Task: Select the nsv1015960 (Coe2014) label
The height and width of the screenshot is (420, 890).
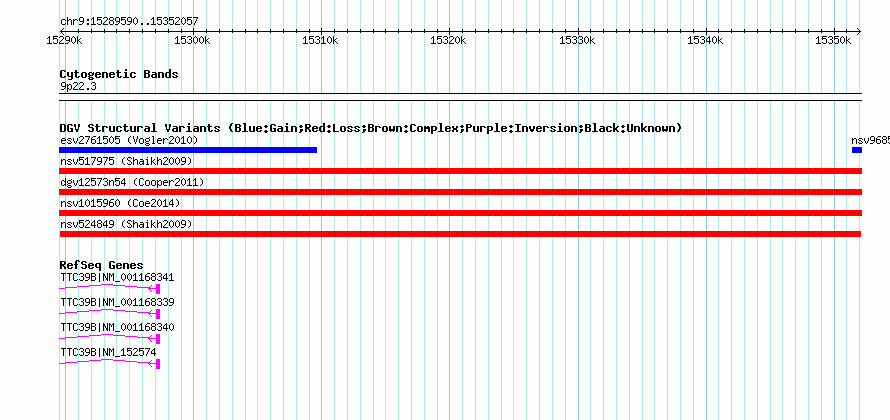Action: point(120,203)
